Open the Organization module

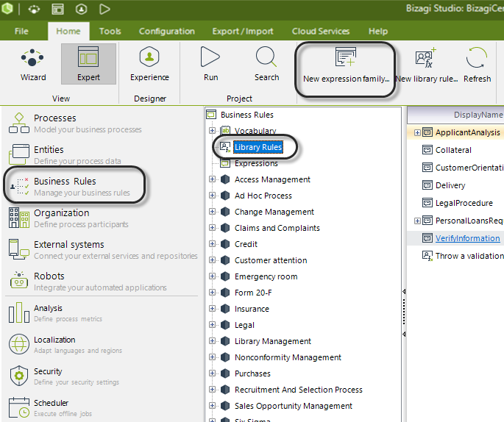click(x=69, y=218)
